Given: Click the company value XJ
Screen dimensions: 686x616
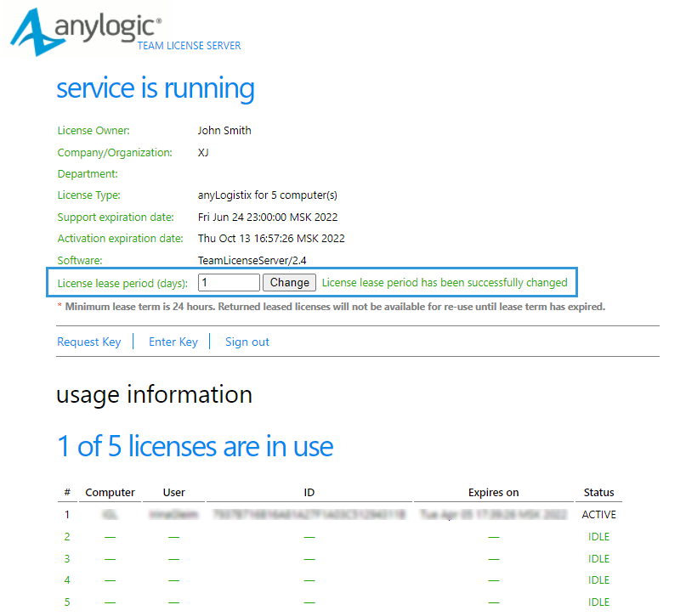Looking at the screenshot, I should [x=203, y=153].
